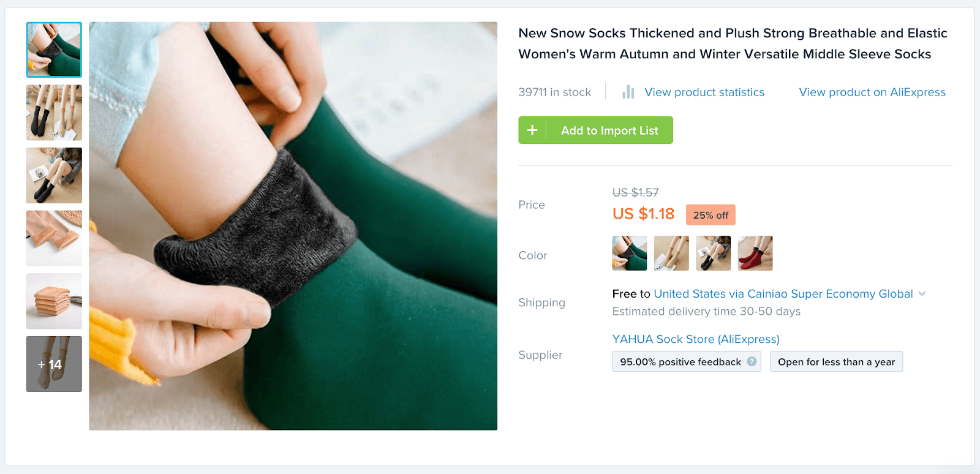Open the fourth thumbnail showing peach socks

[54, 238]
